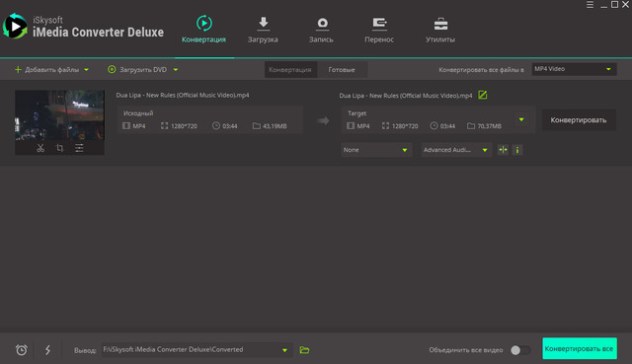The image size is (632, 364).
Task: Click the target size 70.37MB text
Action: click(x=490, y=126)
